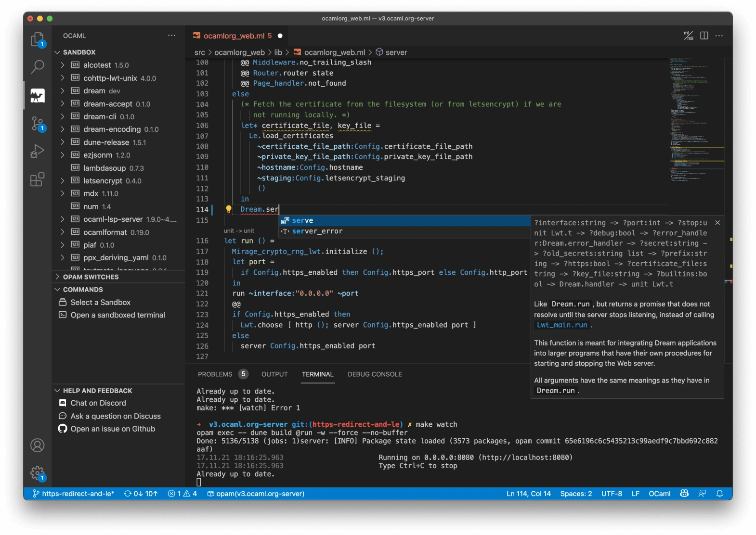
Task: Click the lib breadcrumb segment
Action: point(278,52)
